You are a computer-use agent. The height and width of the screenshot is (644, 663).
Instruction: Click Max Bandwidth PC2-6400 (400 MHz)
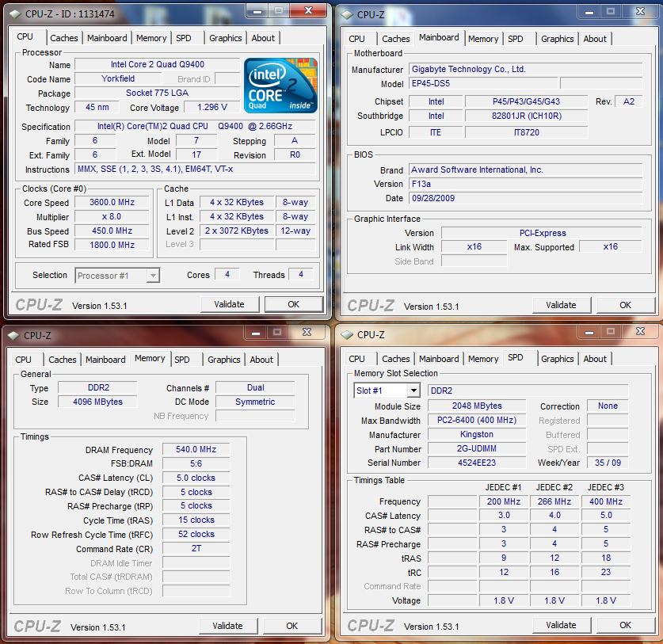click(477, 420)
